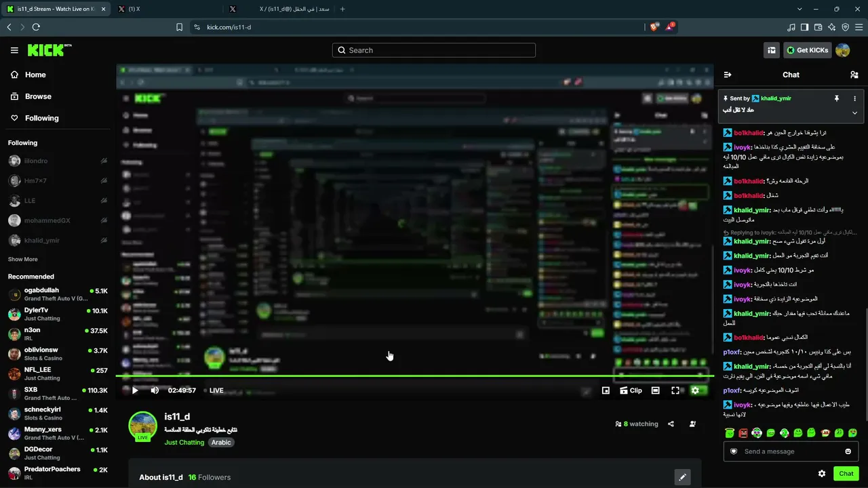This screenshot has width=868, height=488.
Task: Click the shield badge icon in message box
Action: tap(734, 451)
